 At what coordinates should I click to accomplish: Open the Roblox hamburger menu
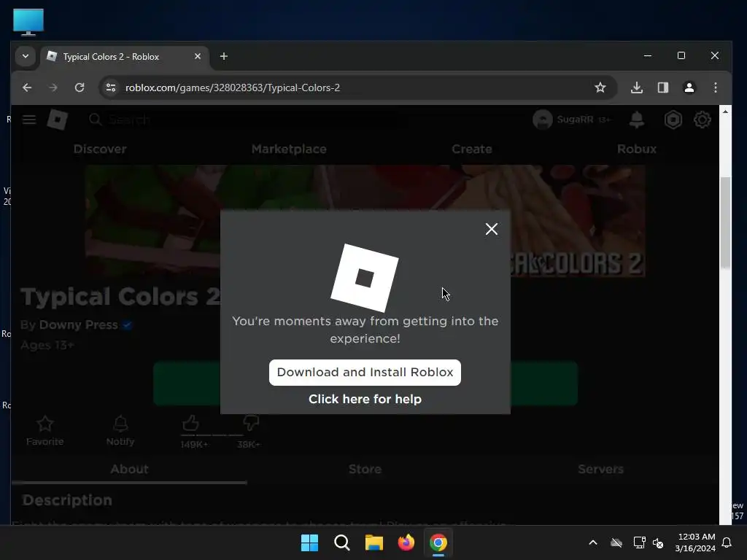(29, 120)
